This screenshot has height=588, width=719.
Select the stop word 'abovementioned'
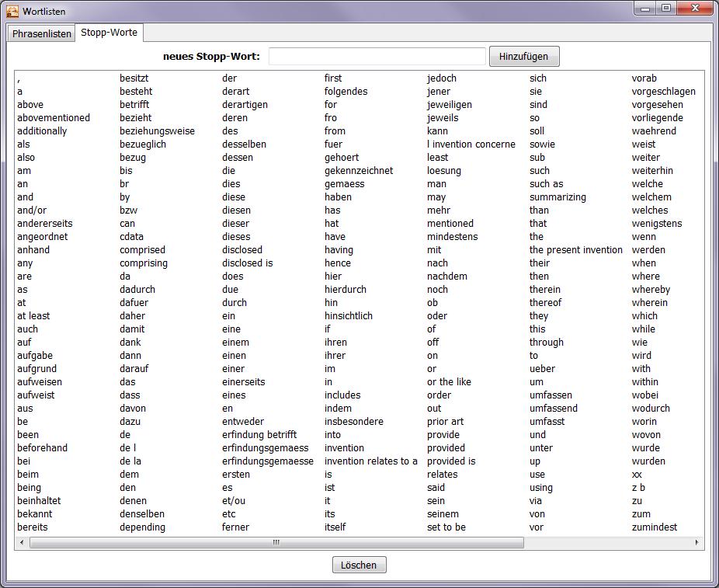click(x=54, y=118)
